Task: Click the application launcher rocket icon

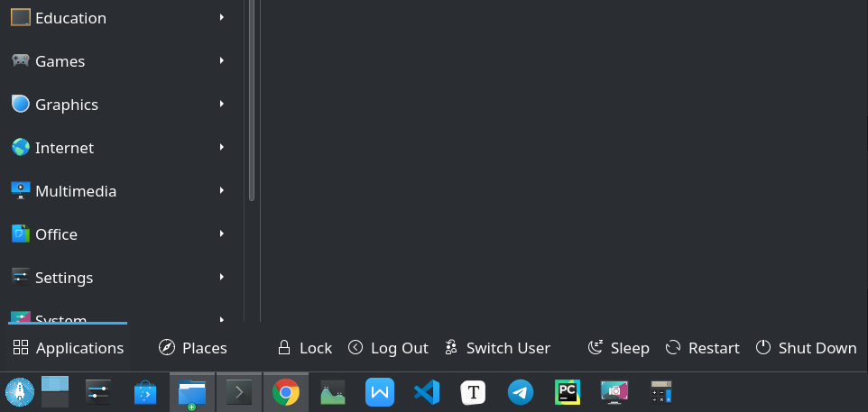Action: pos(20,393)
